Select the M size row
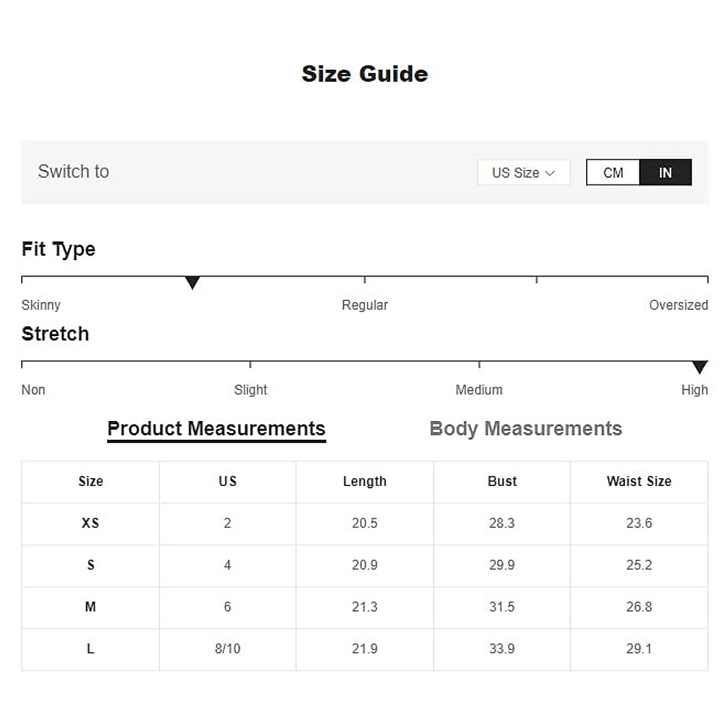The height and width of the screenshot is (728, 728). pyautogui.click(x=90, y=607)
